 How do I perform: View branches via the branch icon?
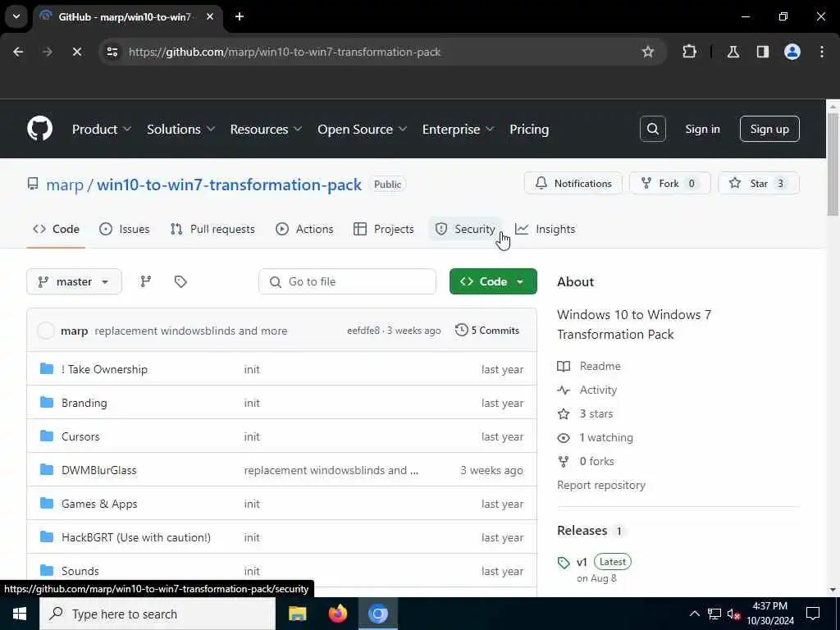146,281
